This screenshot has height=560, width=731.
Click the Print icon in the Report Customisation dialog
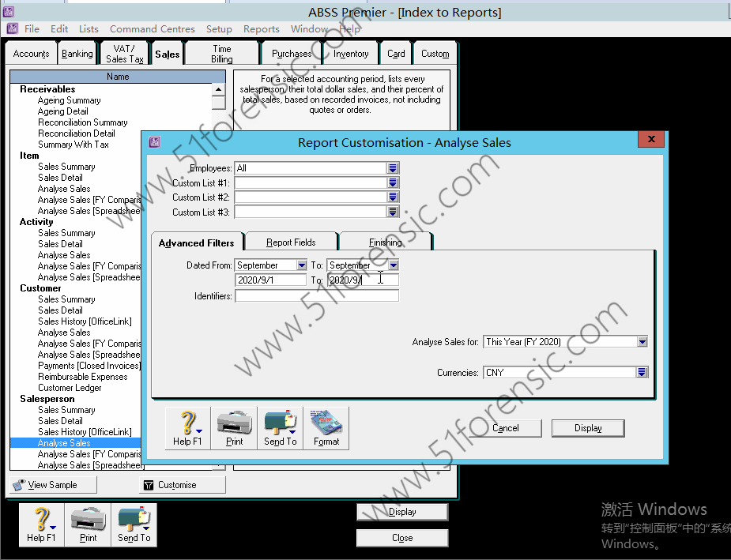coord(234,427)
